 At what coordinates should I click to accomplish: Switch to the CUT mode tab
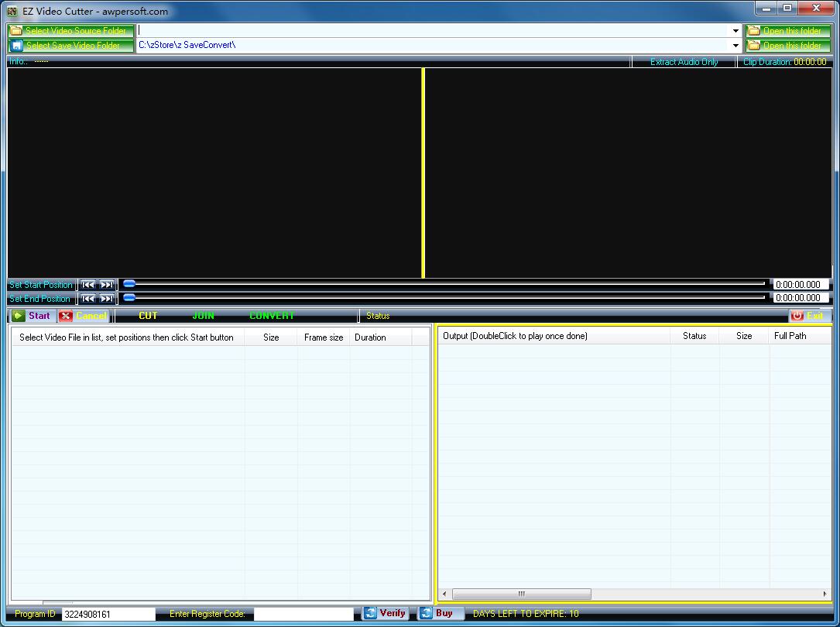pos(148,316)
